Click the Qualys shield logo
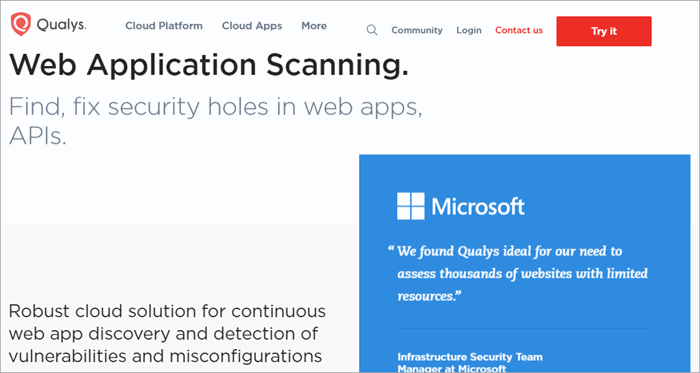 [x=21, y=24]
